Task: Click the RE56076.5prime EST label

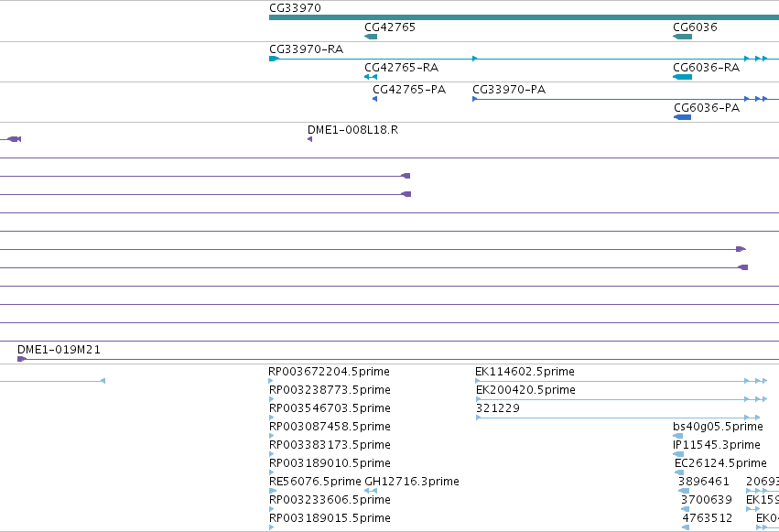Action: [x=315, y=482]
